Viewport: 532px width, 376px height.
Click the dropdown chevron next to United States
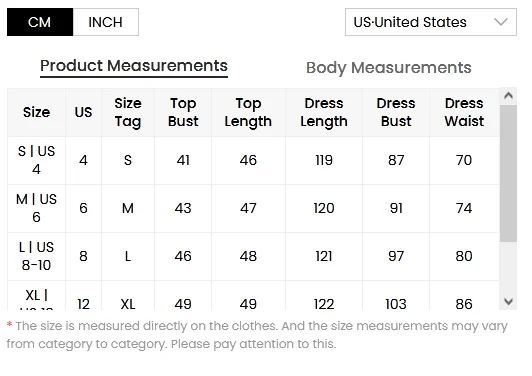(x=501, y=22)
